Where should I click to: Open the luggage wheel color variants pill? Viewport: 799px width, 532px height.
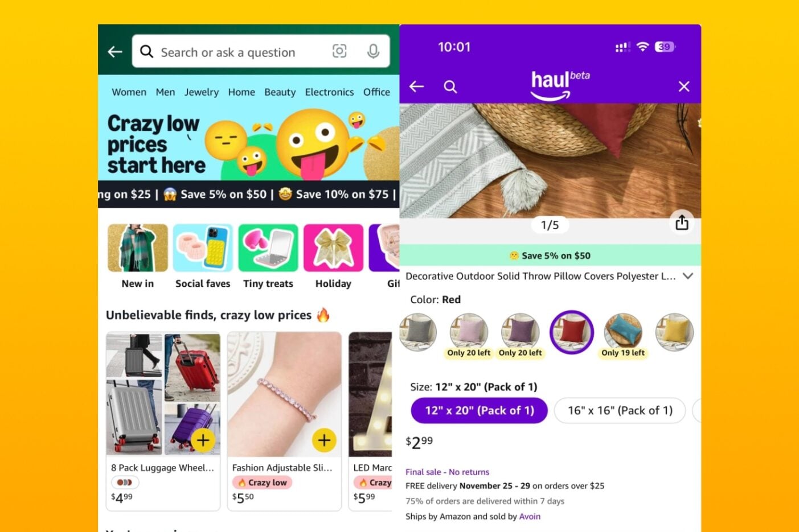point(125,482)
